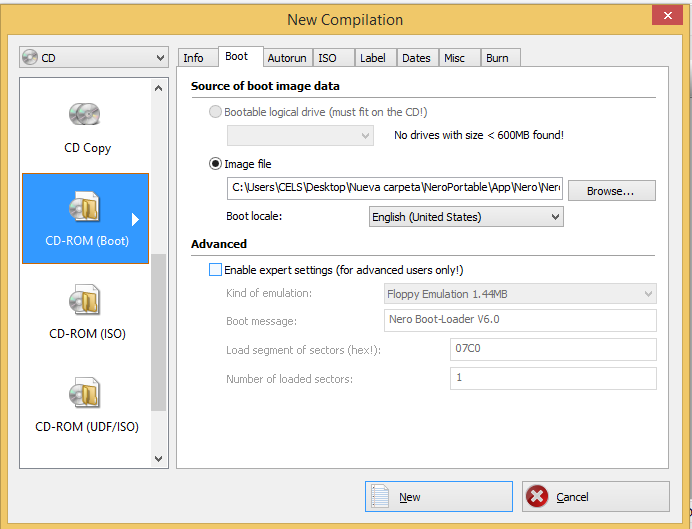Click the Load segment of sectors field
The width and height of the screenshot is (692, 529).
click(553, 349)
